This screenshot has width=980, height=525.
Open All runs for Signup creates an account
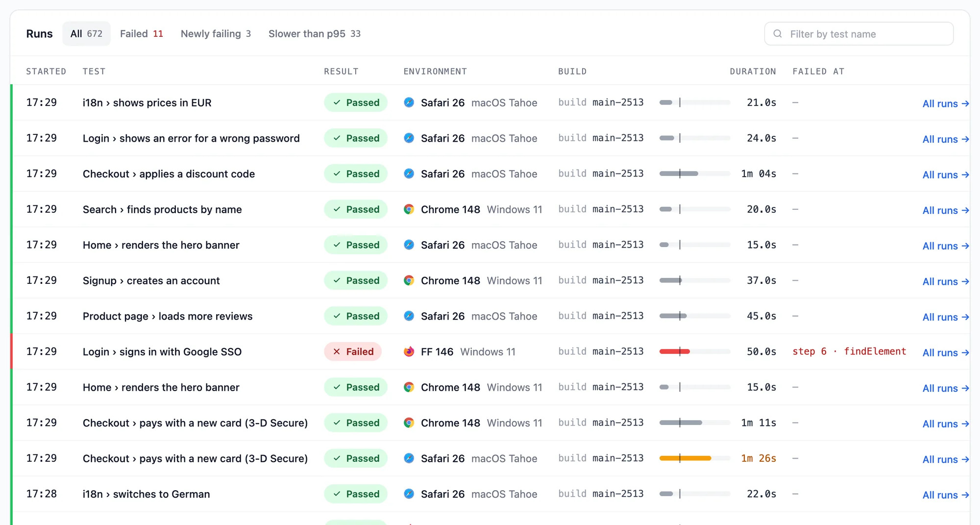click(x=946, y=281)
